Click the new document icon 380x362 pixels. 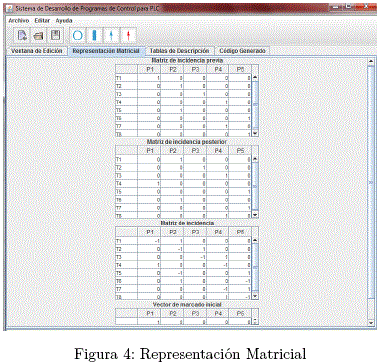pyautogui.click(x=23, y=35)
